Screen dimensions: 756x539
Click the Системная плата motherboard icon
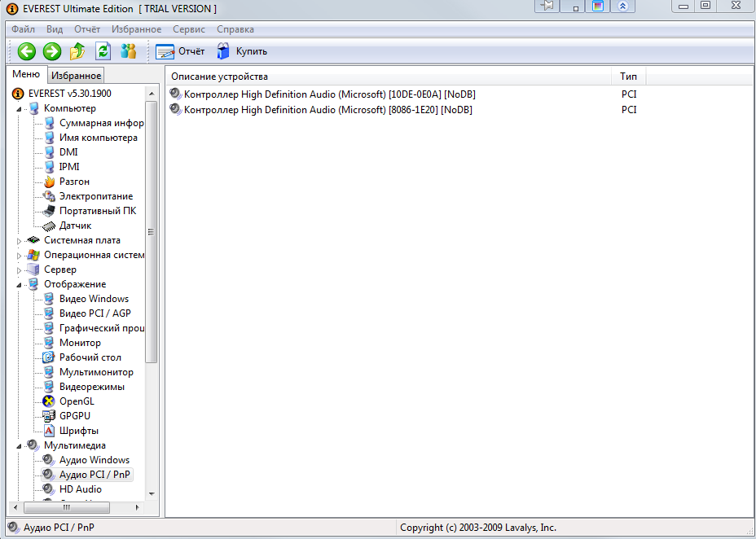33,240
